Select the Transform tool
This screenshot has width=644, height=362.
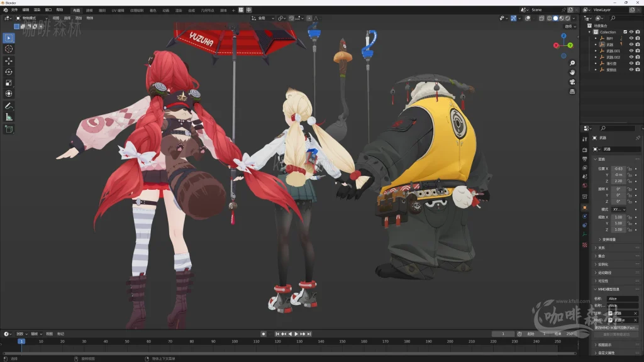9,94
